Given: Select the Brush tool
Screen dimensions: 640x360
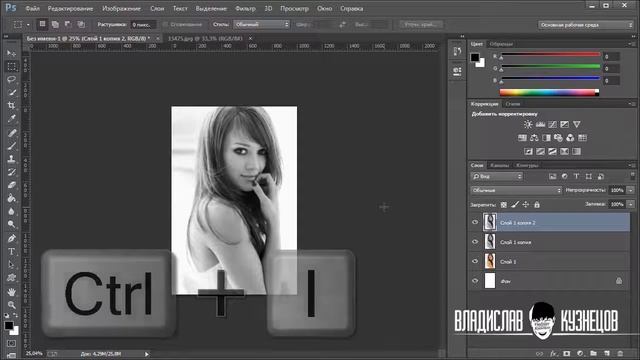Looking at the screenshot, I should (11, 145).
